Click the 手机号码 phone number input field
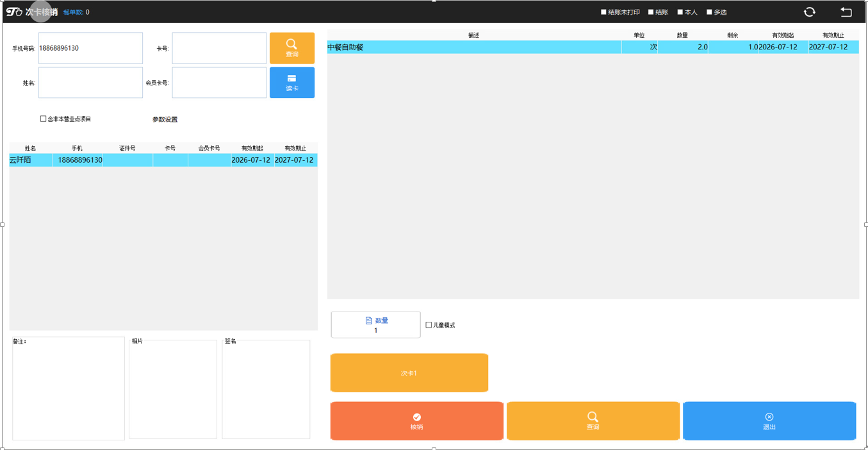This screenshot has height=450, width=868. click(90, 48)
